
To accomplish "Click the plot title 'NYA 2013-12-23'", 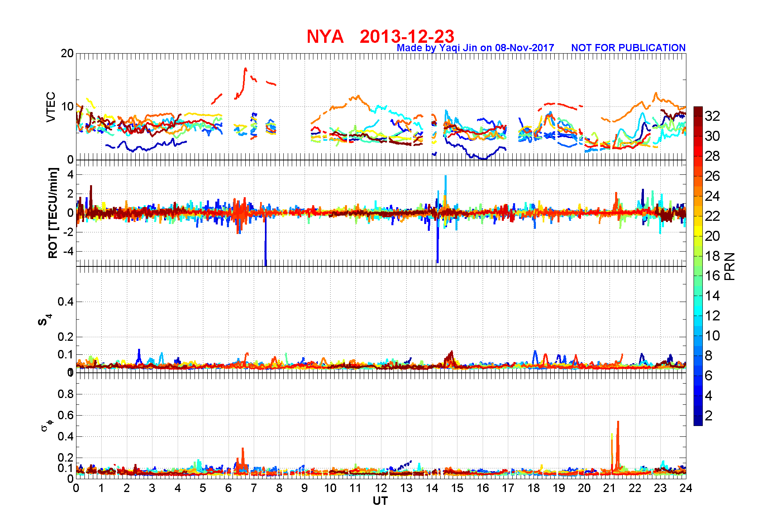I will [380, 36].
